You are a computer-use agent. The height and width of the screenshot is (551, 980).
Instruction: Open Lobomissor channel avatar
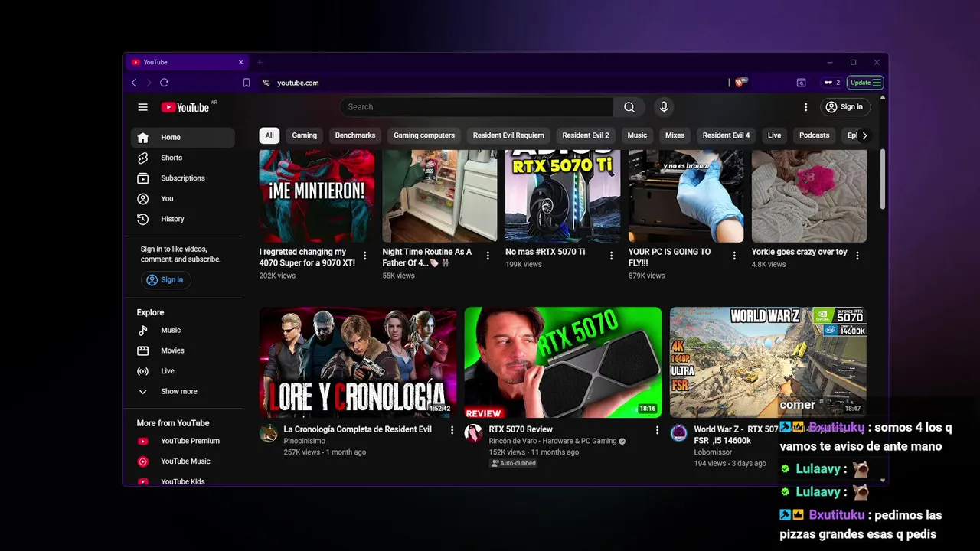[x=679, y=433]
